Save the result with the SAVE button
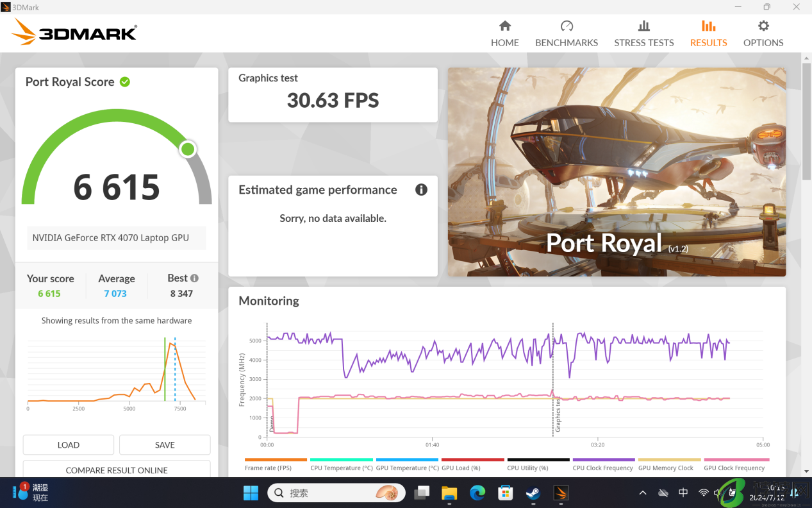This screenshot has height=508, width=812. pos(165,444)
